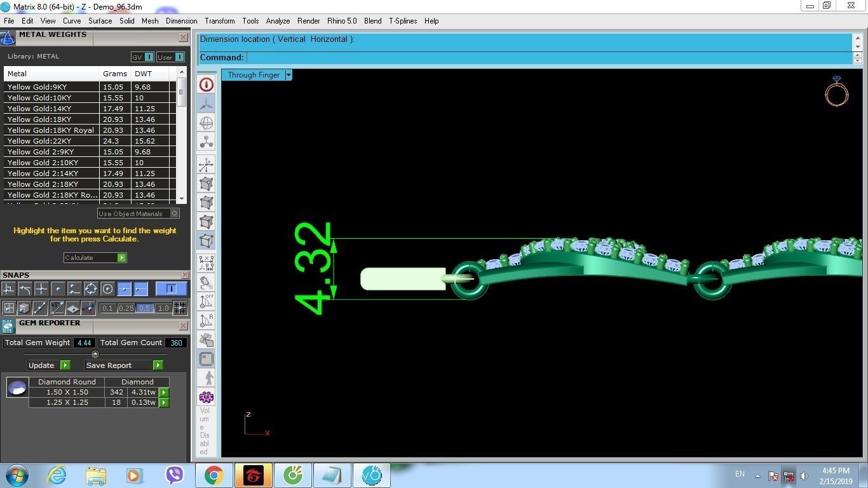This screenshot has width=868, height=488.
Task: Open Internet Explorer from the taskbar
Action: coord(57,475)
